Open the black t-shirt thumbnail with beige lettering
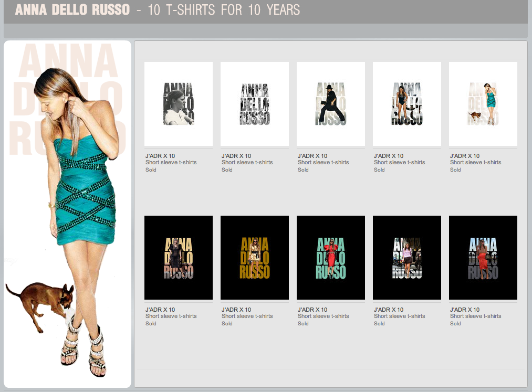The image size is (532, 392). (179, 258)
